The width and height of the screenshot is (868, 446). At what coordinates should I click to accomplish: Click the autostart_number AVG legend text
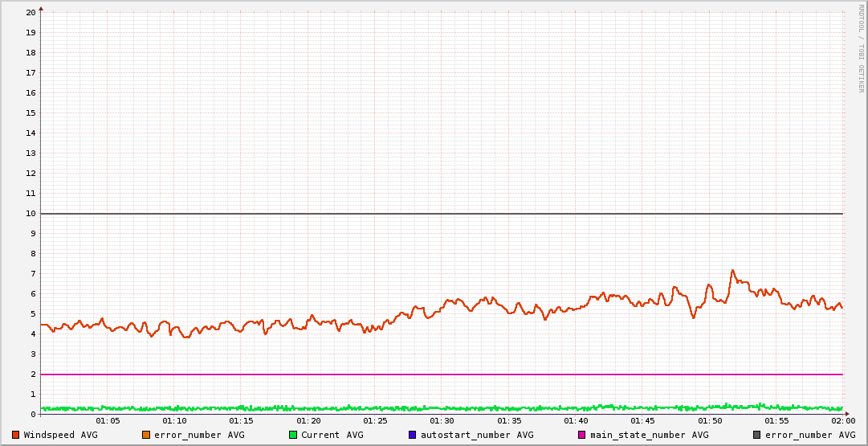[x=476, y=435]
